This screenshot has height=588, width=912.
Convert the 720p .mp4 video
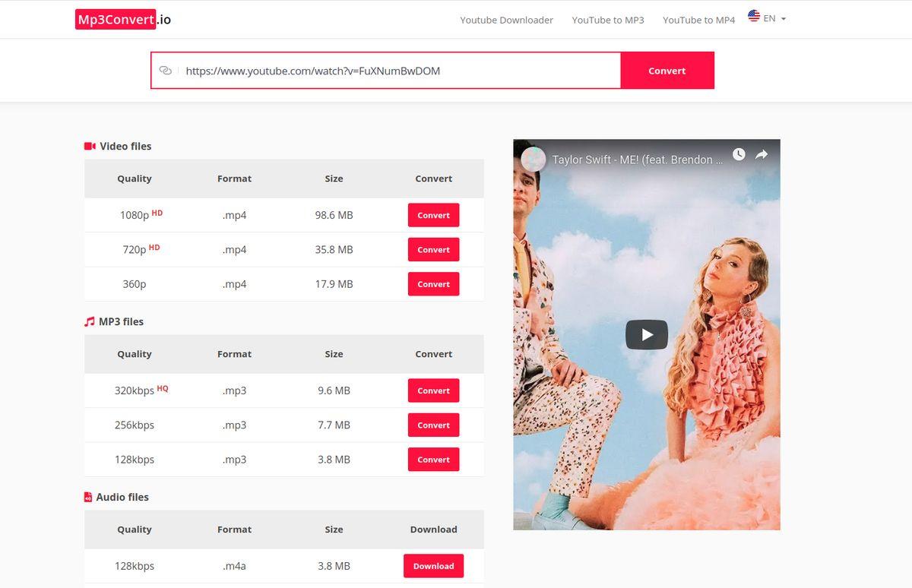click(x=434, y=249)
